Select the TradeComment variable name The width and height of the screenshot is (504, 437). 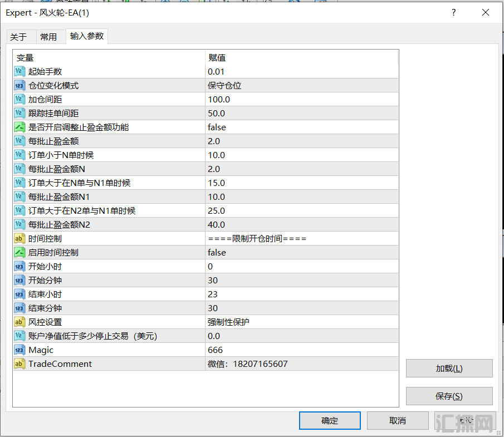click(60, 364)
